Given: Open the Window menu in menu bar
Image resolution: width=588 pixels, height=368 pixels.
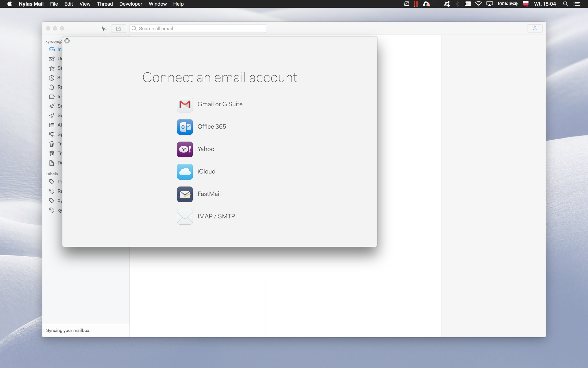Looking at the screenshot, I should [x=157, y=4].
